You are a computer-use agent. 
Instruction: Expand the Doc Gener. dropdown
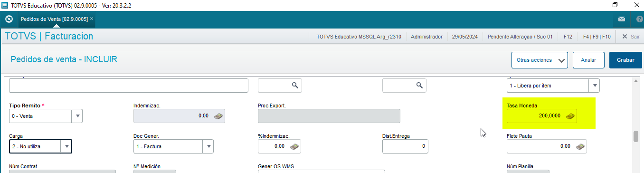coord(208,146)
